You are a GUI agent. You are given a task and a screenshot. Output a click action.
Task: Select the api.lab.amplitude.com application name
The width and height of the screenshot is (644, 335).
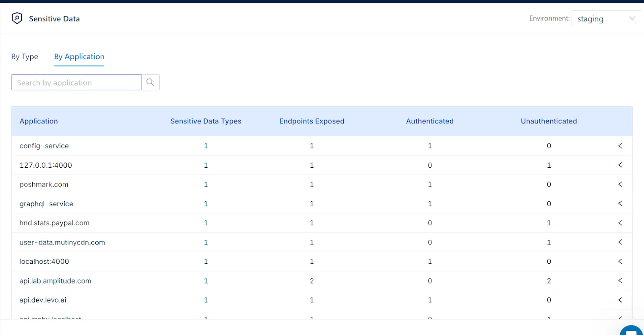[x=56, y=281]
